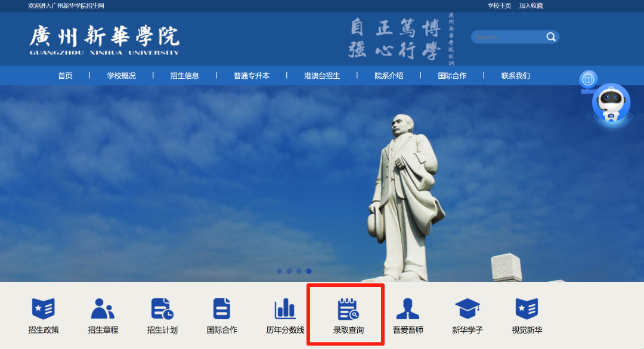Open the 吾爱吾师 (teacher) icon
644x349 pixels.
coord(407,313)
